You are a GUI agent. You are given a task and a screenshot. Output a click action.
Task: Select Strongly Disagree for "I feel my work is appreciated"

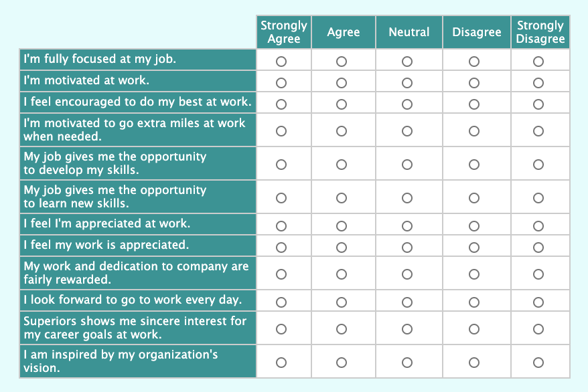click(x=539, y=246)
